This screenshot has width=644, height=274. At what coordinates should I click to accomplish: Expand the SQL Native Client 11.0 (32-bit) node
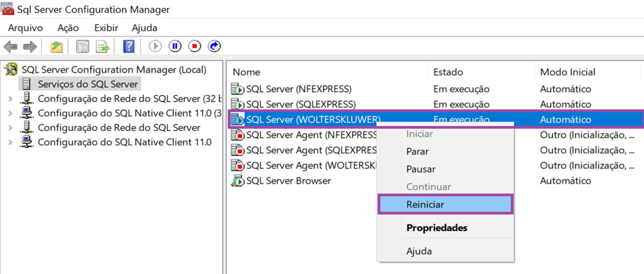click(11, 113)
